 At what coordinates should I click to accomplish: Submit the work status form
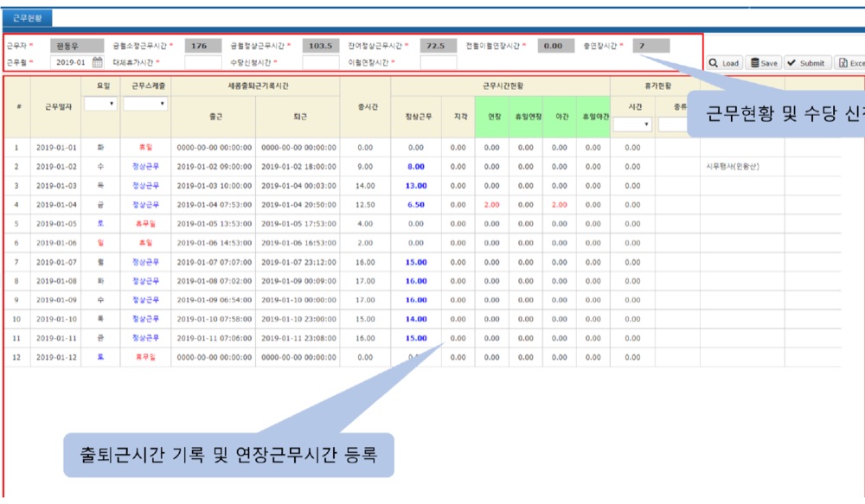click(806, 63)
